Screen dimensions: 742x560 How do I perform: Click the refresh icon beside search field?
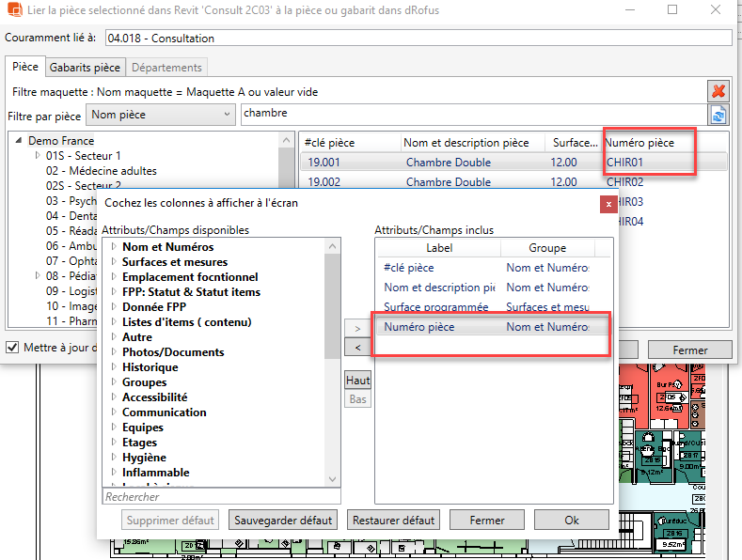718,115
